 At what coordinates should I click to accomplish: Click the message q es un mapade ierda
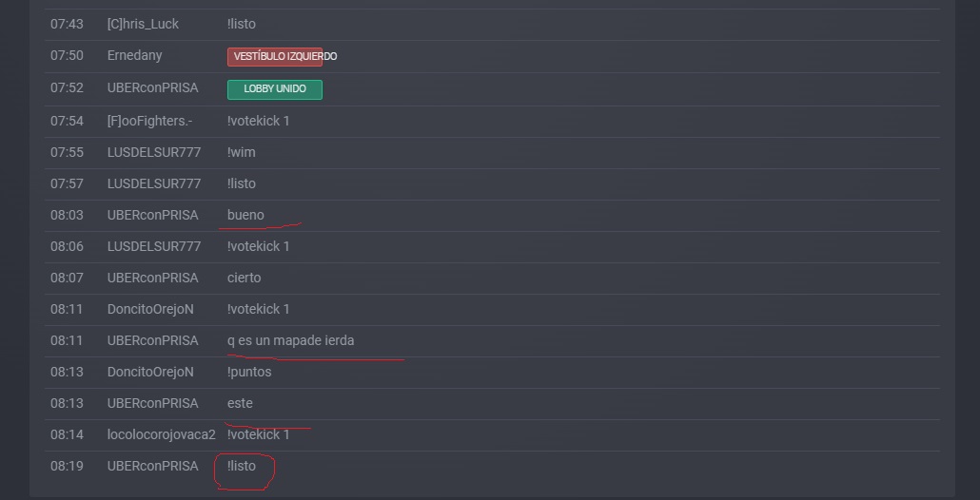[290, 341]
